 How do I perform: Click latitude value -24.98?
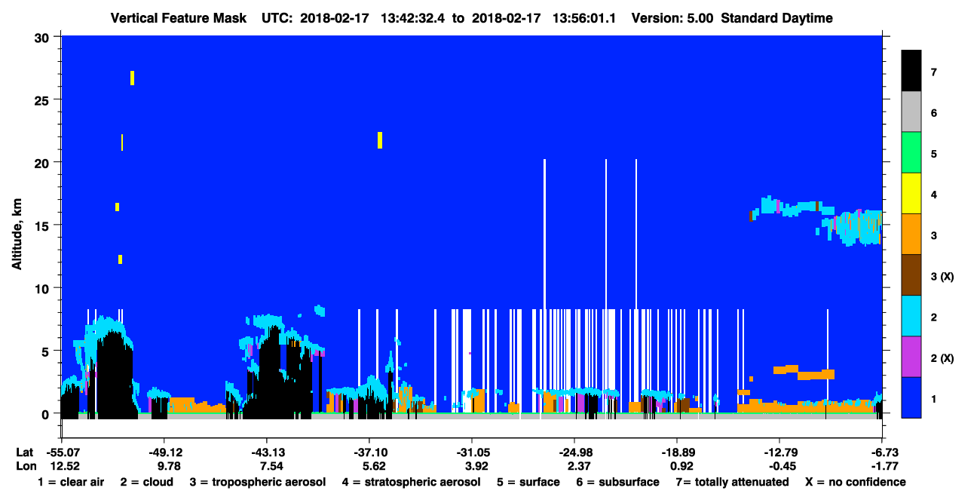pos(576,452)
